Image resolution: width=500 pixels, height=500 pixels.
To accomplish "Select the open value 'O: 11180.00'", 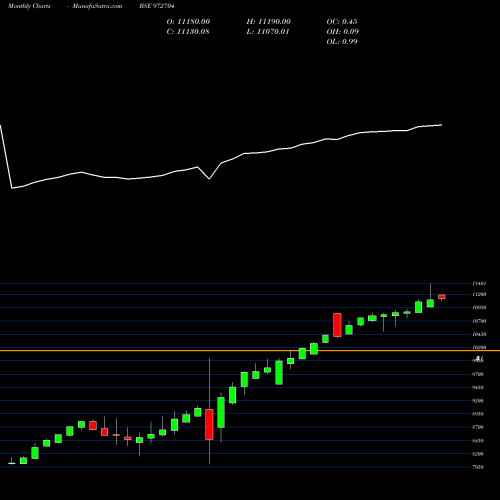I will [188, 22].
